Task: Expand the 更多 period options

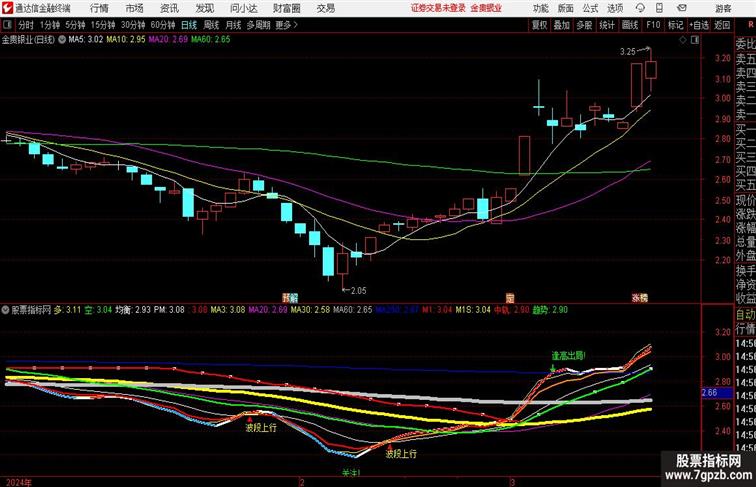Action: pos(286,25)
